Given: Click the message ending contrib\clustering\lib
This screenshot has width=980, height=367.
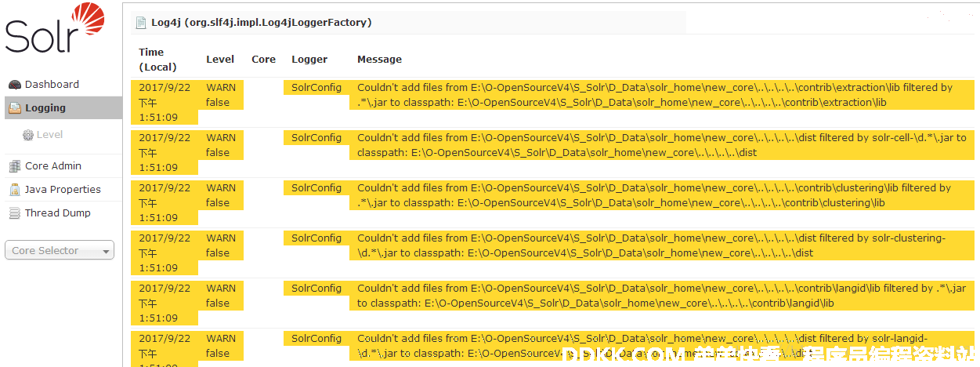Looking at the screenshot, I should tap(662, 195).
